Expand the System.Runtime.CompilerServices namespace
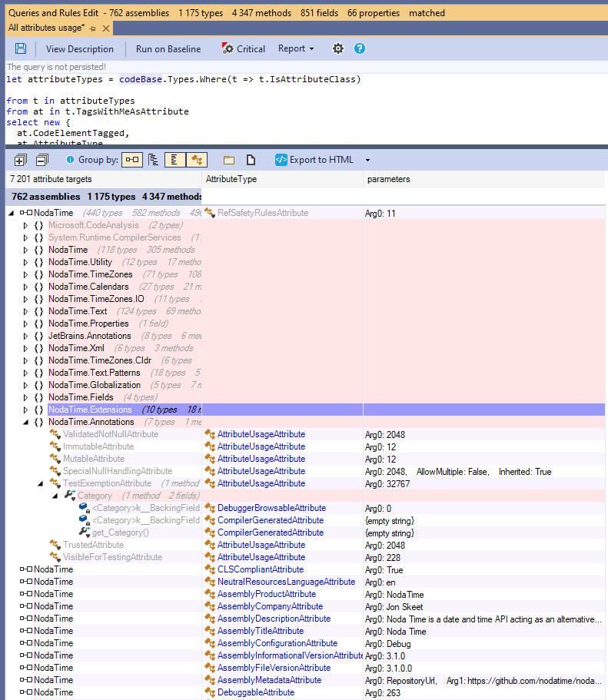The image size is (608, 700). coord(26,238)
